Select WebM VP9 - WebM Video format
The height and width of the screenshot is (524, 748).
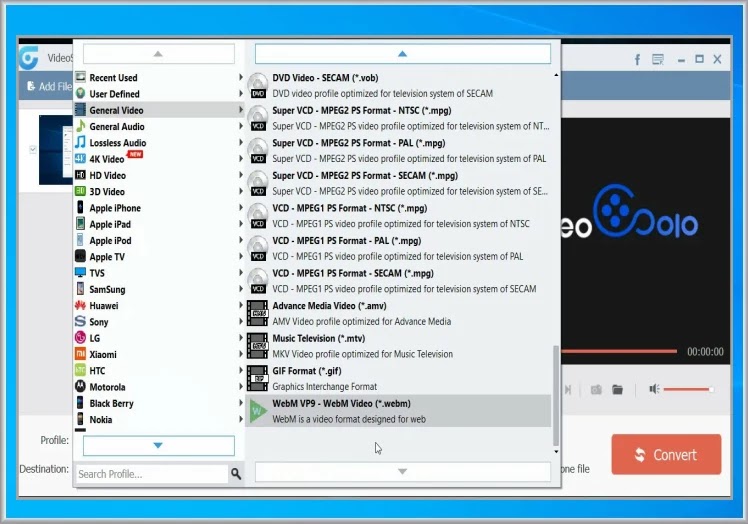tap(398, 410)
